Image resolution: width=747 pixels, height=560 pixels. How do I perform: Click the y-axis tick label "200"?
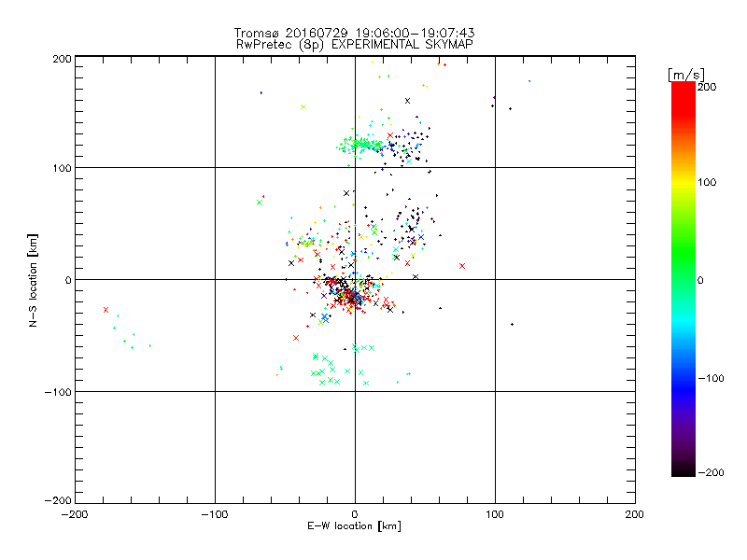tap(63, 59)
